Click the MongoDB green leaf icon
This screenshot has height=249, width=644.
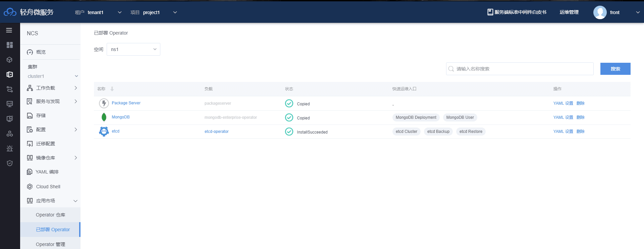coord(104,117)
